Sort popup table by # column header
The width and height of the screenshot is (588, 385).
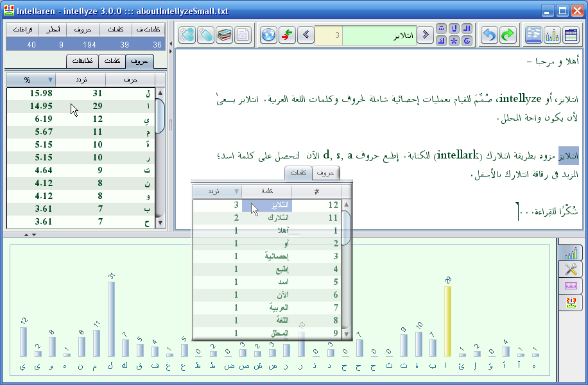click(316, 192)
